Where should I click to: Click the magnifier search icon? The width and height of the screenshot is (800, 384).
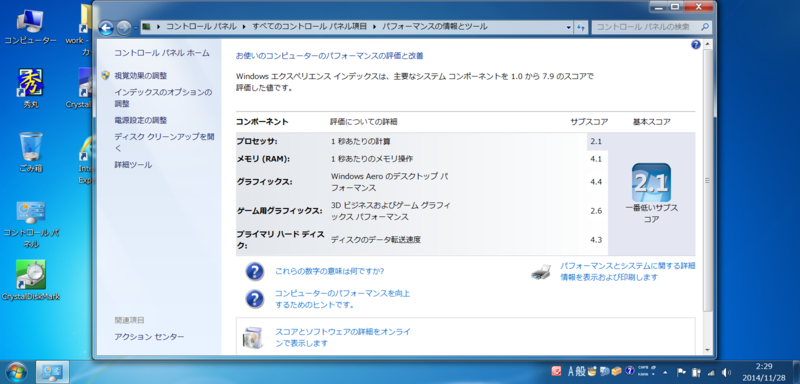point(705,27)
